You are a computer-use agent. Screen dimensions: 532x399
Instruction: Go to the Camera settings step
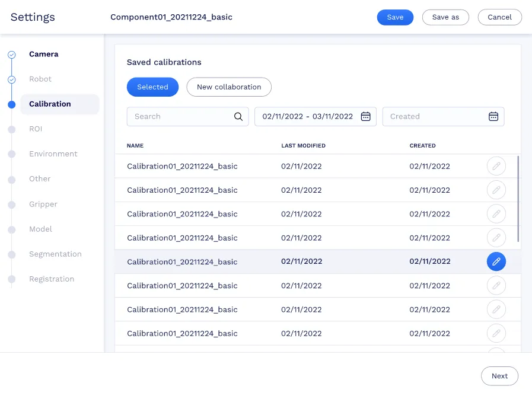43,54
